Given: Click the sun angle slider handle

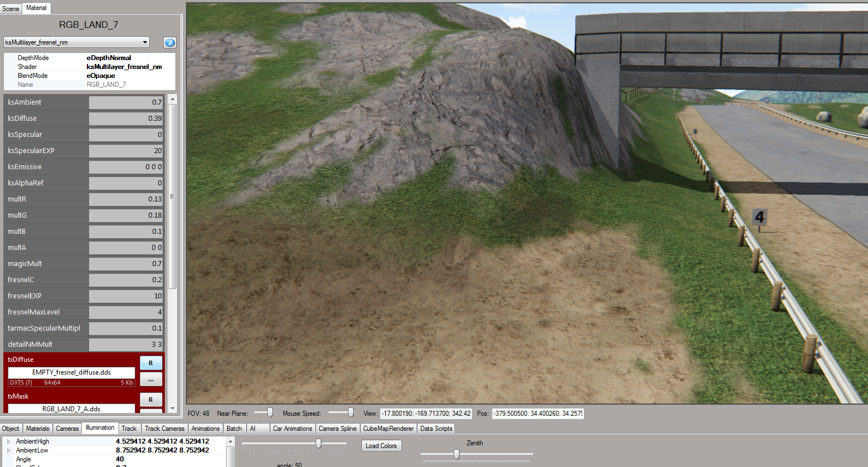Looking at the screenshot, I should [318, 444].
